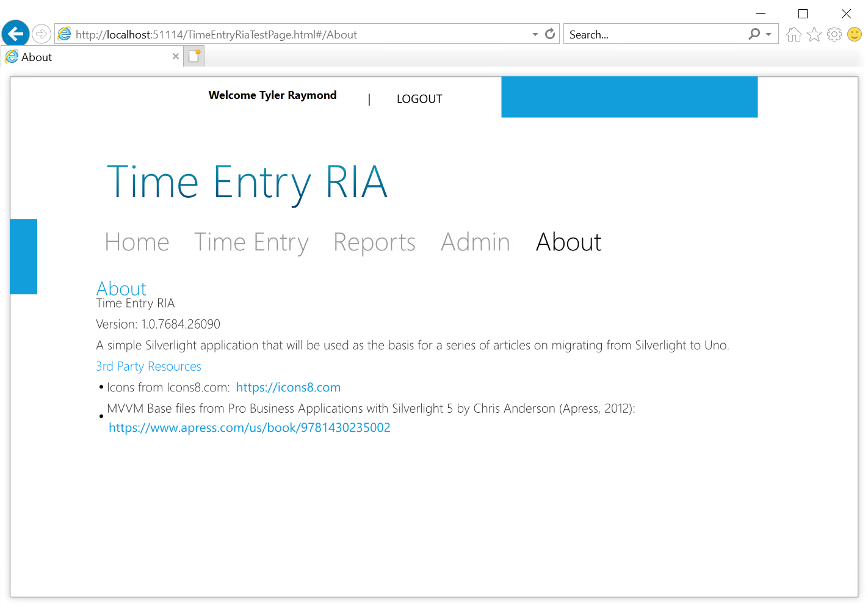
Task: Click the LOGOUT link
Action: [x=419, y=99]
